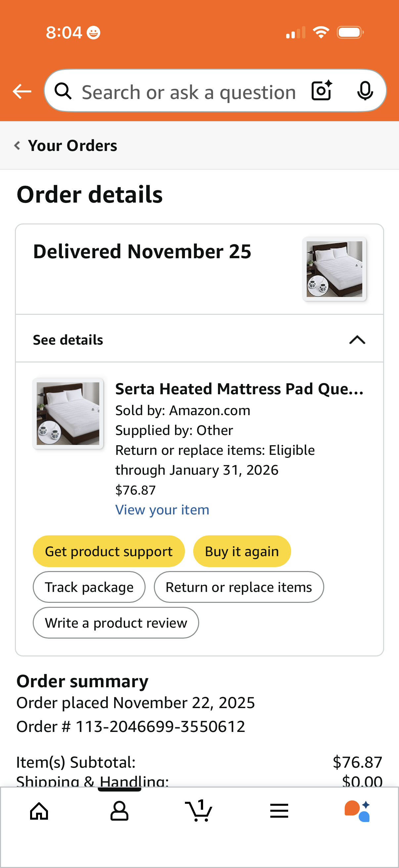The image size is (399, 868).
Task: Tap the mattress pad thumbnail beside Delivered
Action: tap(334, 269)
